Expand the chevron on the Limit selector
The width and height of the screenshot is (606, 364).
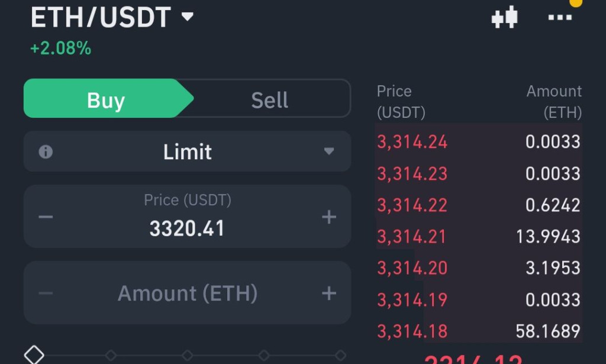click(329, 151)
